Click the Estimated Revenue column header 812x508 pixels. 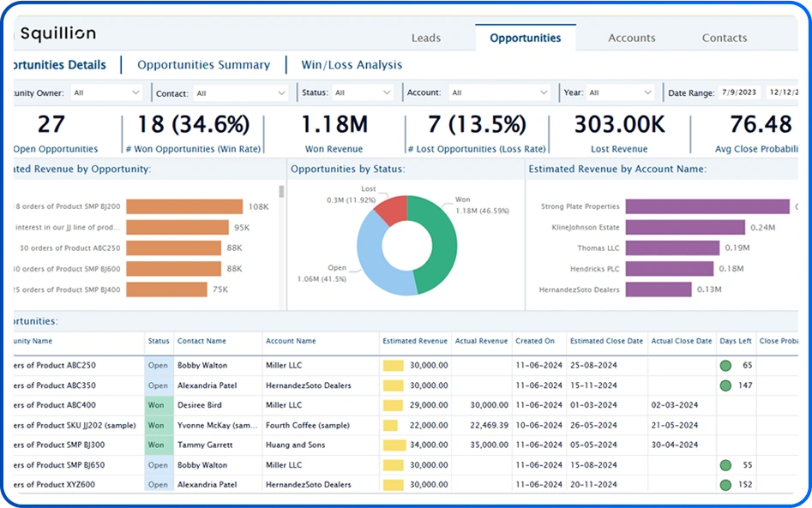[414, 341]
